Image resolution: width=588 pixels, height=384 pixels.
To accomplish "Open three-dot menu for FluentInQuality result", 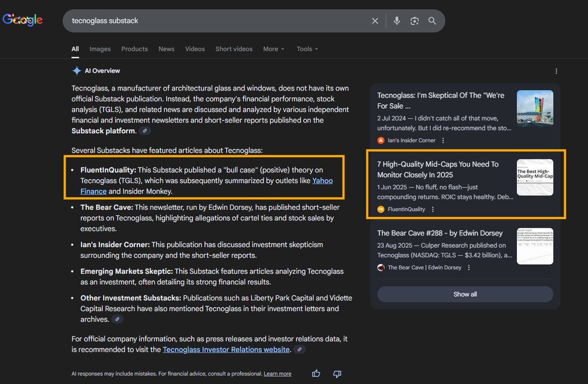I will [433, 209].
